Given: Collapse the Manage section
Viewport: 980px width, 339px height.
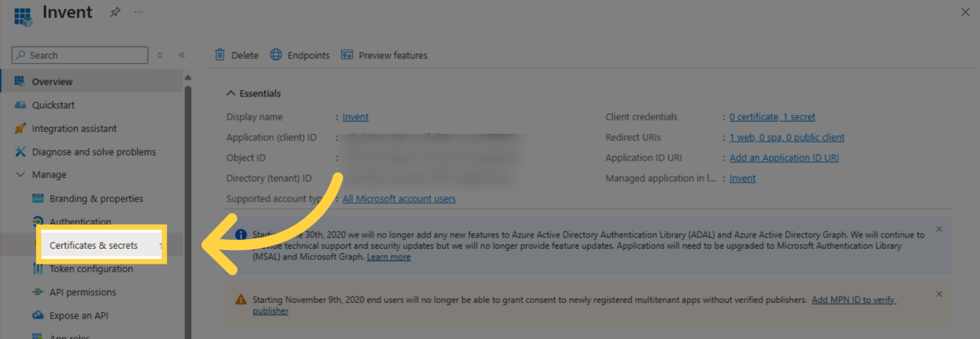Looking at the screenshot, I should (x=20, y=174).
